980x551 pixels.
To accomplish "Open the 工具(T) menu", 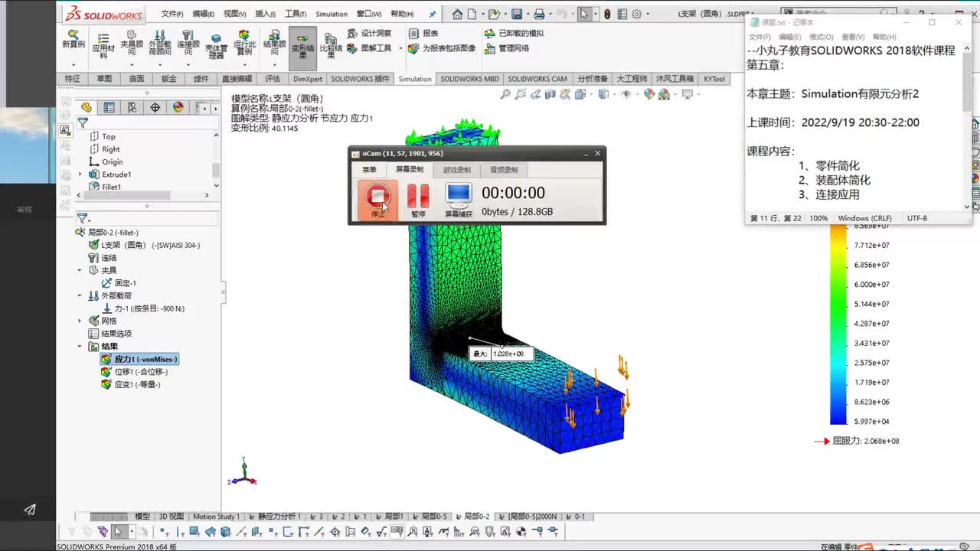I will pyautogui.click(x=296, y=14).
